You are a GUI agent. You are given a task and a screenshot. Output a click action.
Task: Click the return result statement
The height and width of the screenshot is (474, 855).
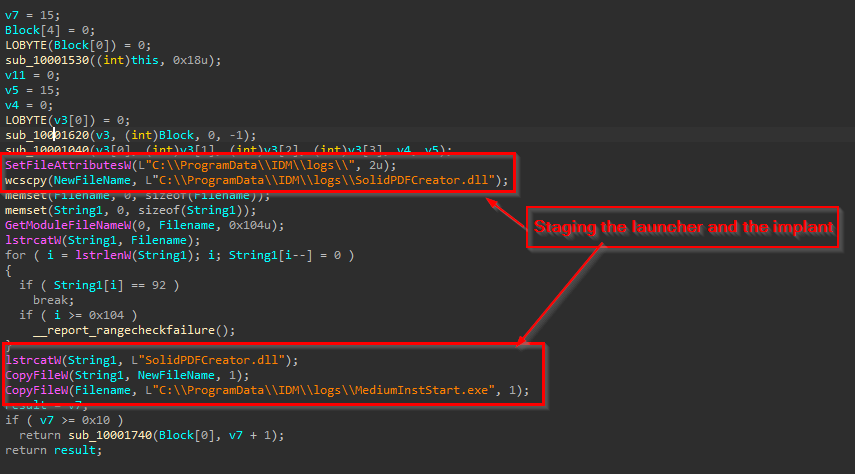point(53,451)
